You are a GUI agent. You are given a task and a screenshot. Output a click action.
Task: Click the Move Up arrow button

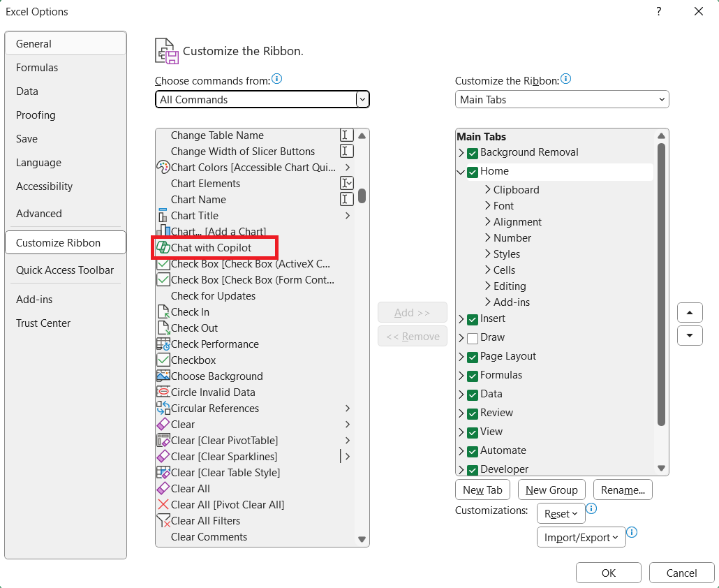[x=690, y=313]
